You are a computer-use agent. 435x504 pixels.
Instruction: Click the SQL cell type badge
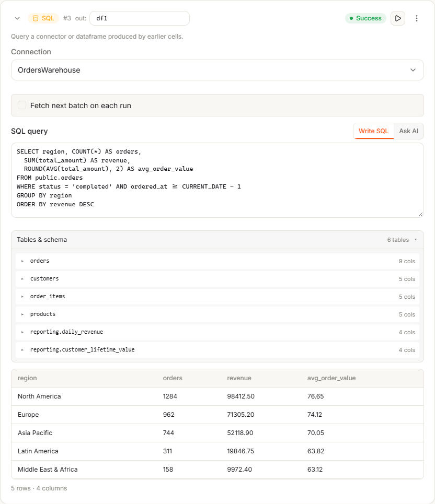pyautogui.click(x=43, y=18)
